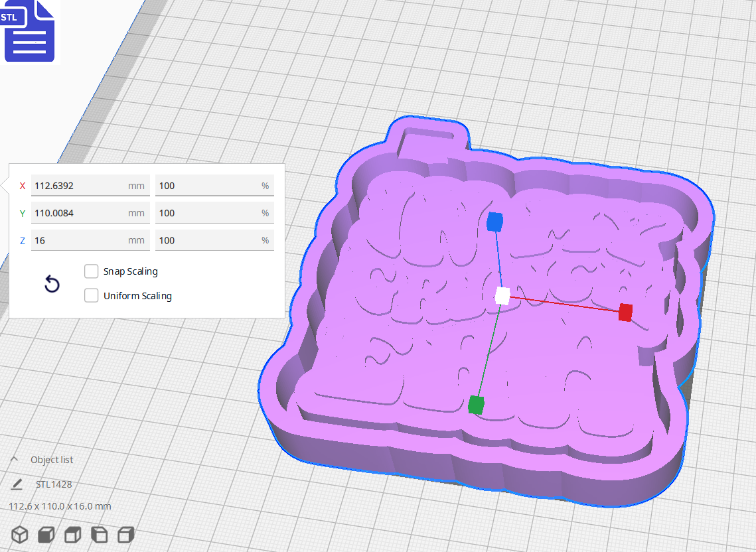Image resolution: width=756 pixels, height=552 pixels.
Task: Switch to the front view cube icon
Action: coord(46,535)
